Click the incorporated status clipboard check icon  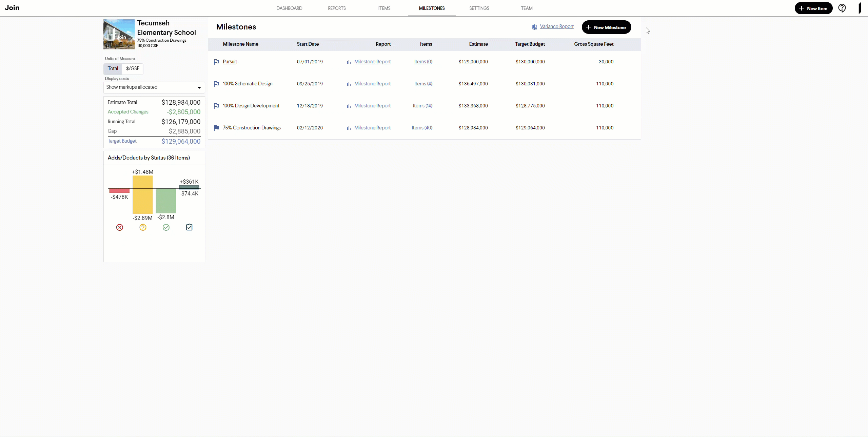pyautogui.click(x=189, y=227)
